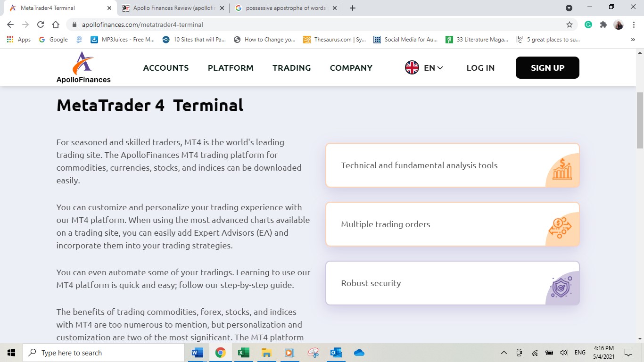Open the 5 great places to su... bookmark
644x362 pixels.
point(548,40)
